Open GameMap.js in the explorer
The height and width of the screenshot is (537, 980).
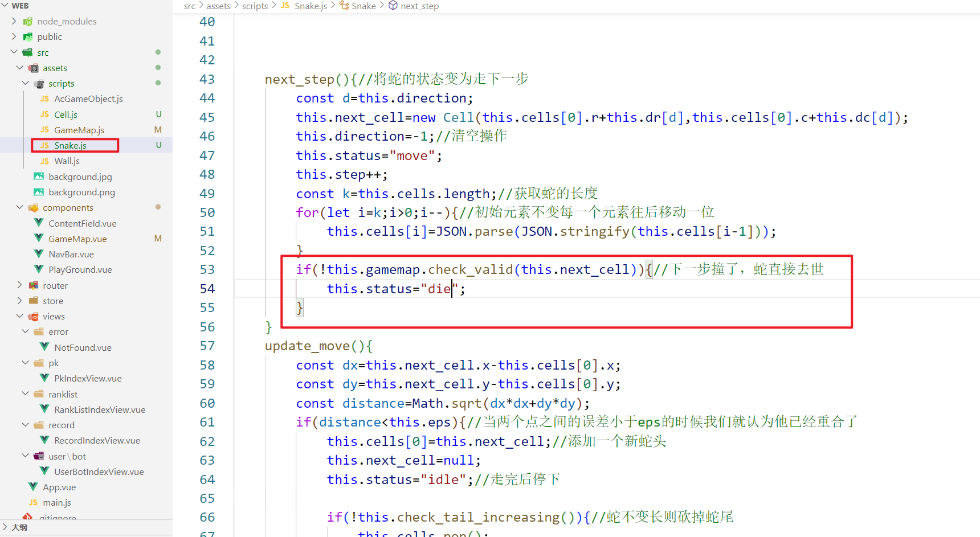click(79, 130)
